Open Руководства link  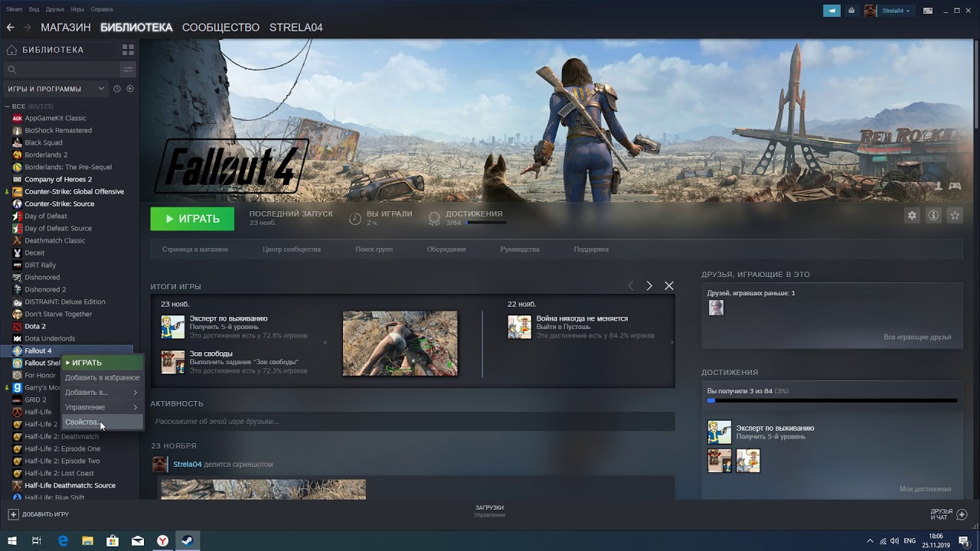[x=520, y=249]
